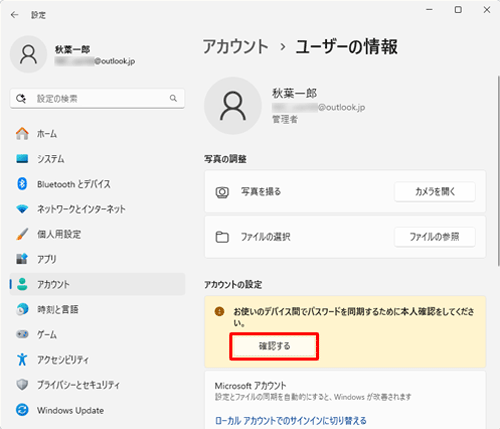Click the アカウントの設定 section heading
500x429 pixels.
[x=233, y=284]
